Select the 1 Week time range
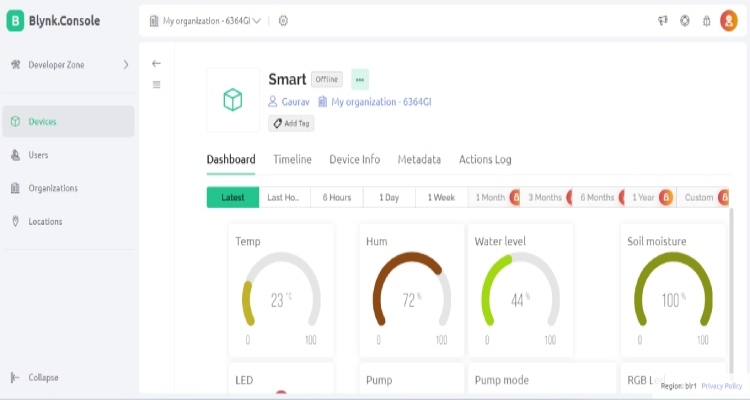Screen dimensions: 750x400 [x=441, y=197]
